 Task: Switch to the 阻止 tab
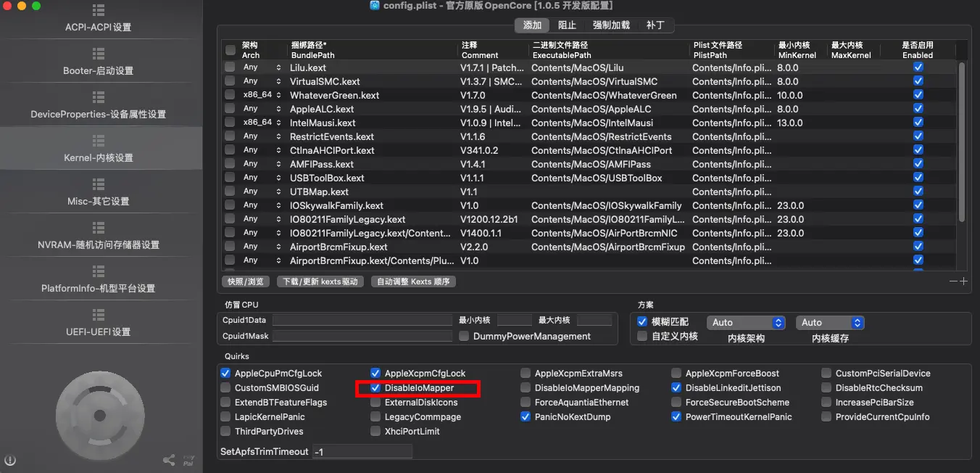click(x=567, y=25)
